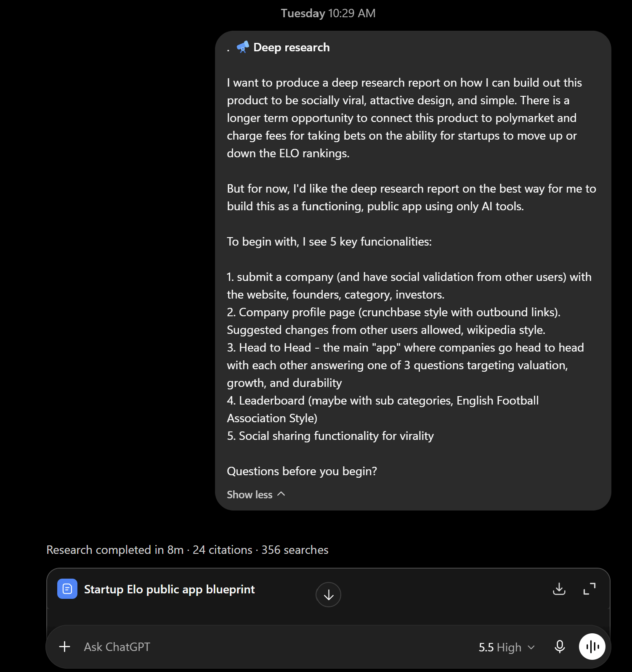Click the chevron next to 5.5 High
Image resolution: width=632 pixels, height=672 pixels.
pyautogui.click(x=531, y=647)
